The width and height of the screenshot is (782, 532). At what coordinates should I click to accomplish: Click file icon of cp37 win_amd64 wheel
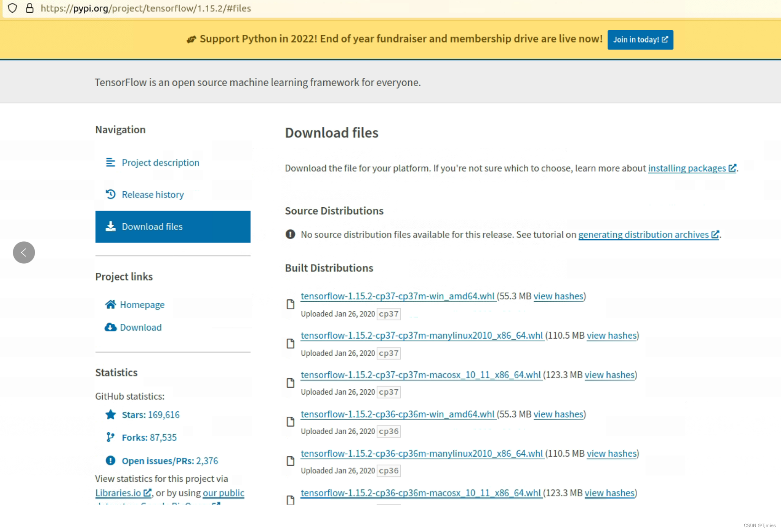291,305
